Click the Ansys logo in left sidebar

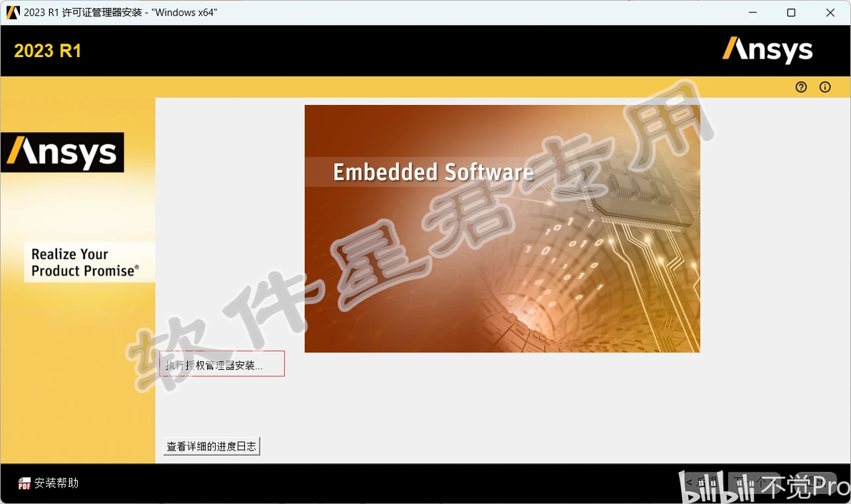tap(62, 153)
